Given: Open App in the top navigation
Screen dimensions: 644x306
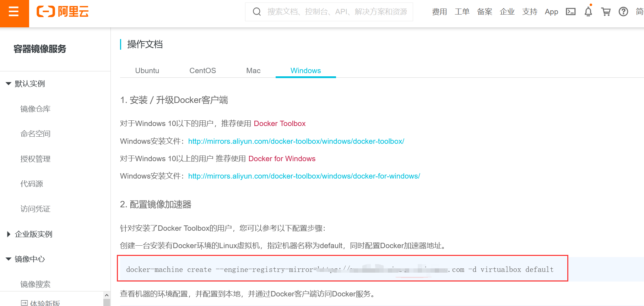Looking at the screenshot, I should pyautogui.click(x=552, y=12).
